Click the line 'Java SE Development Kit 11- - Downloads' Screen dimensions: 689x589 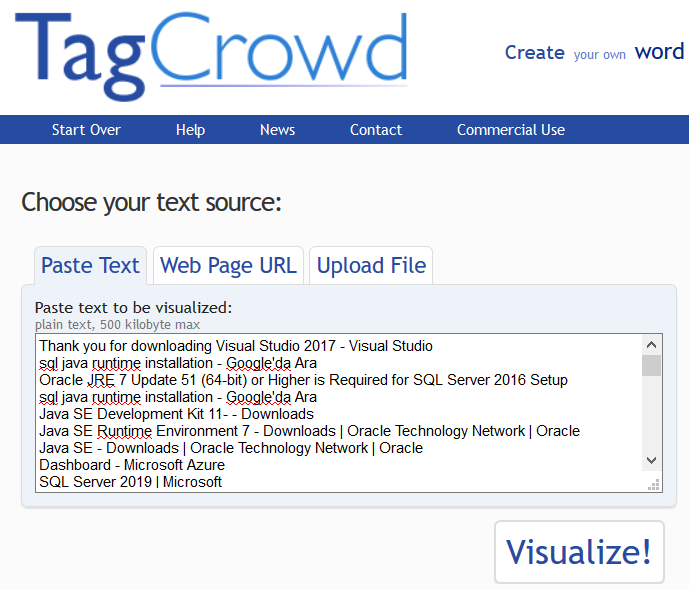(x=176, y=414)
